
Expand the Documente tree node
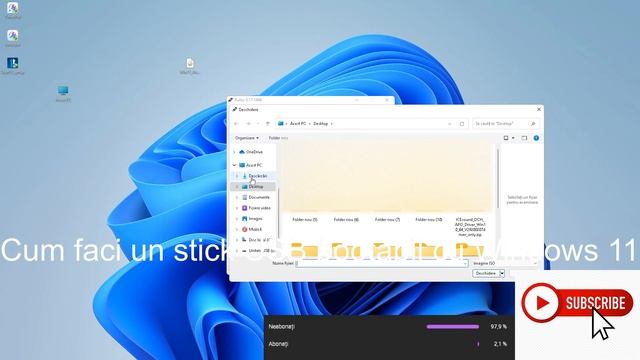click(x=237, y=197)
